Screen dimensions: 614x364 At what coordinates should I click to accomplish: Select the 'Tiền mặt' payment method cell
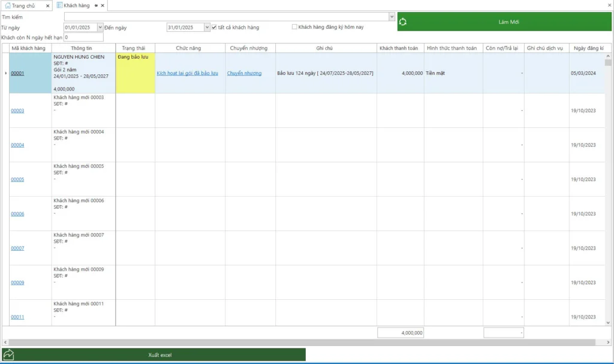coord(453,73)
